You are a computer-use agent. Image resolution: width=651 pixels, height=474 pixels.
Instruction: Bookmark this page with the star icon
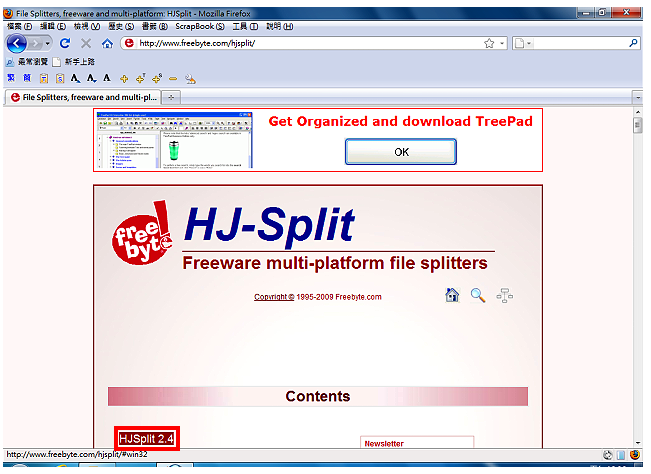[489, 43]
